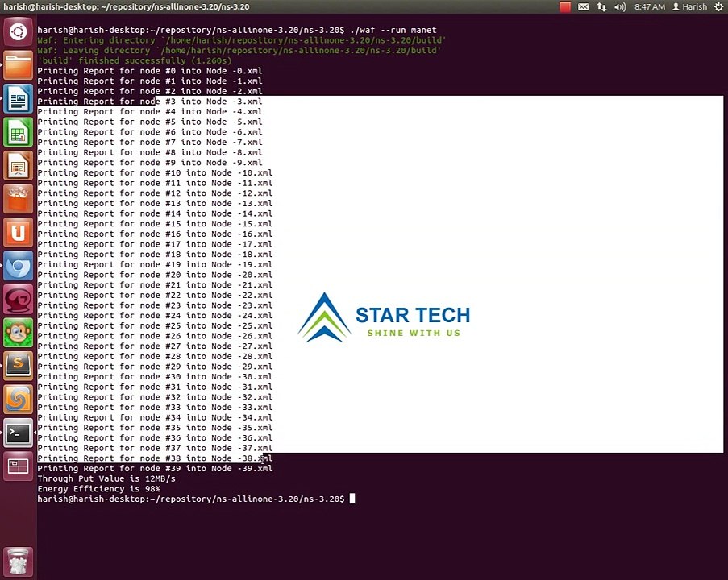The width and height of the screenshot is (728, 580).
Task: Open the orange-blue spiral app icon
Action: pos(18,400)
